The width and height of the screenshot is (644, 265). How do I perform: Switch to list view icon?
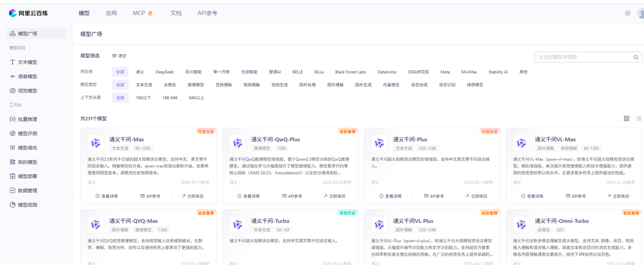[639, 119]
